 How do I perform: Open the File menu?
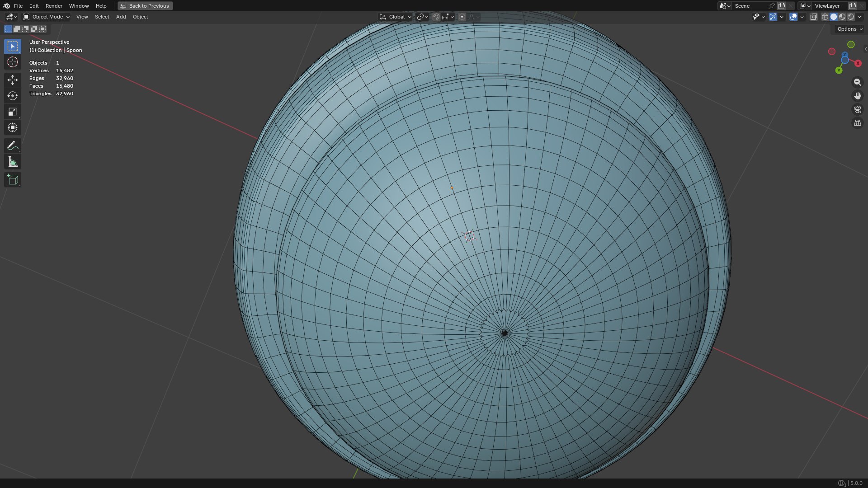18,6
